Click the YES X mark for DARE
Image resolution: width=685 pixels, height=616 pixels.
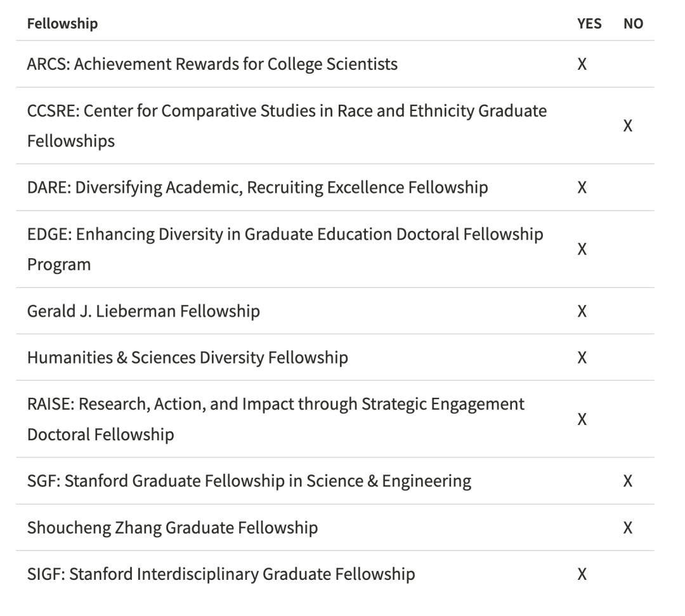point(581,187)
